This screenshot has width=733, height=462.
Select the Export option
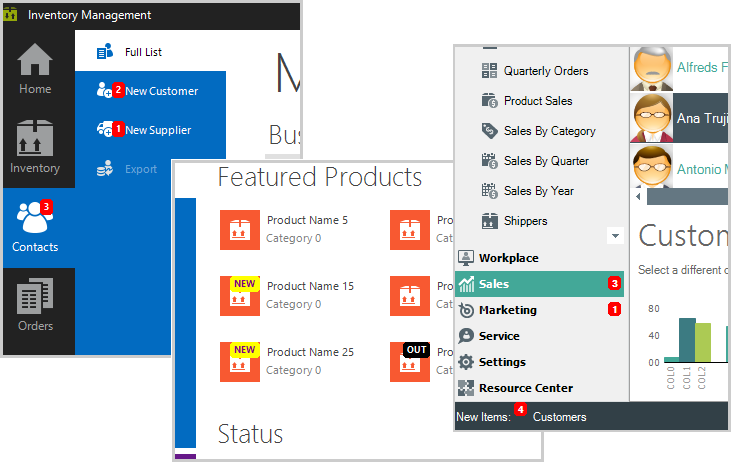[x=140, y=169]
